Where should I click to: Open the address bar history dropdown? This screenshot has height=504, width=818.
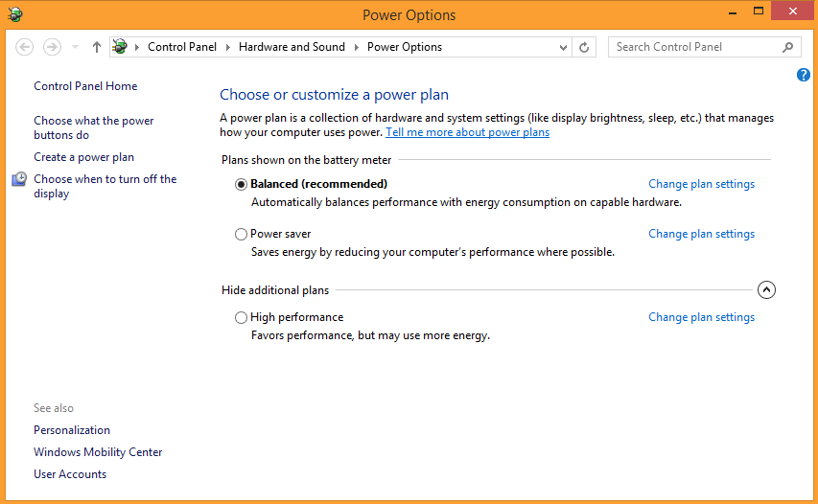(563, 47)
